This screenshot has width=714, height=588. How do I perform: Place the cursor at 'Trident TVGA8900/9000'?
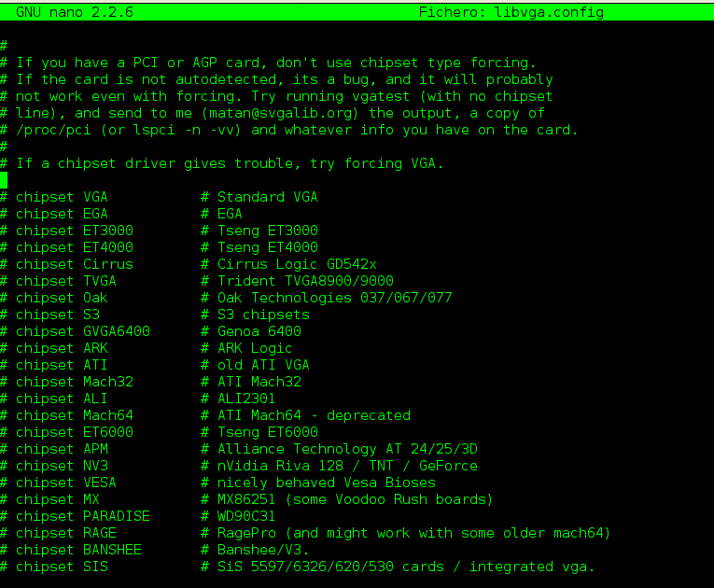point(305,281)
